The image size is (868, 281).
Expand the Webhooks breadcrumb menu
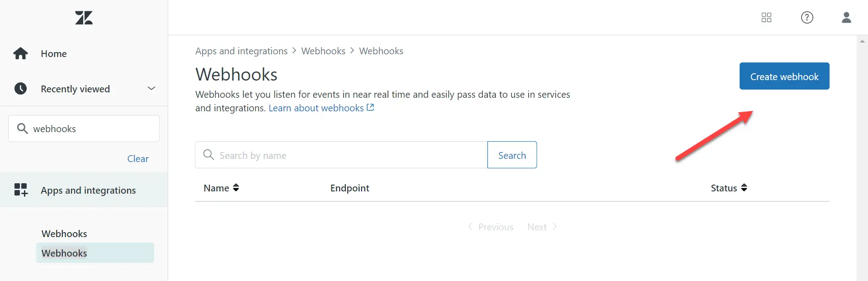pyautogui.click(x=323, y=51)
